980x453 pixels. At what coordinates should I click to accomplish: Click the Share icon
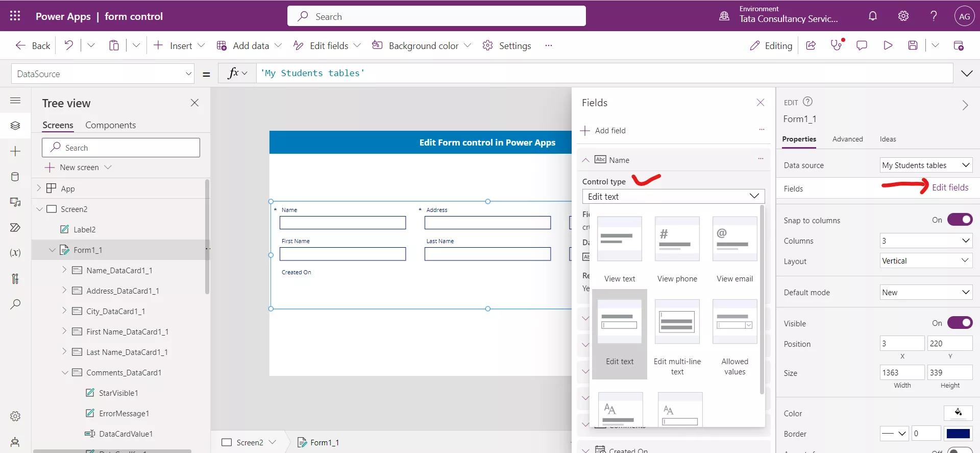(811, 45)
